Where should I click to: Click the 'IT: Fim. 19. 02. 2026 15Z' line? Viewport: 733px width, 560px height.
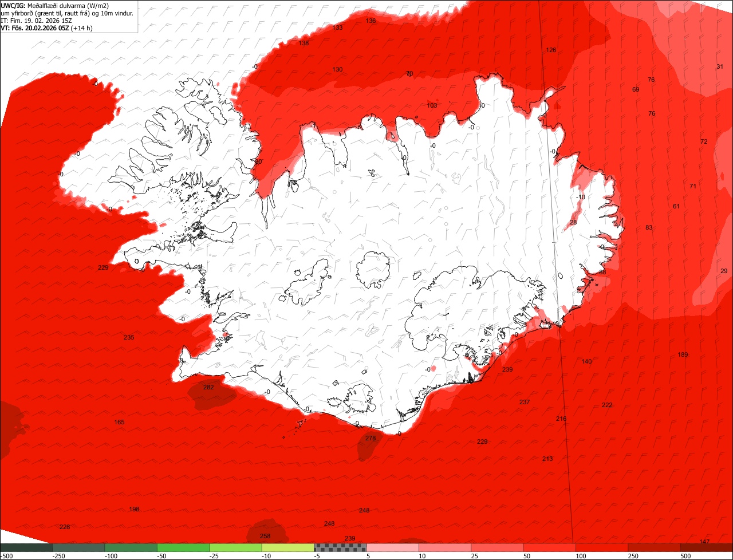click(36, 20)
